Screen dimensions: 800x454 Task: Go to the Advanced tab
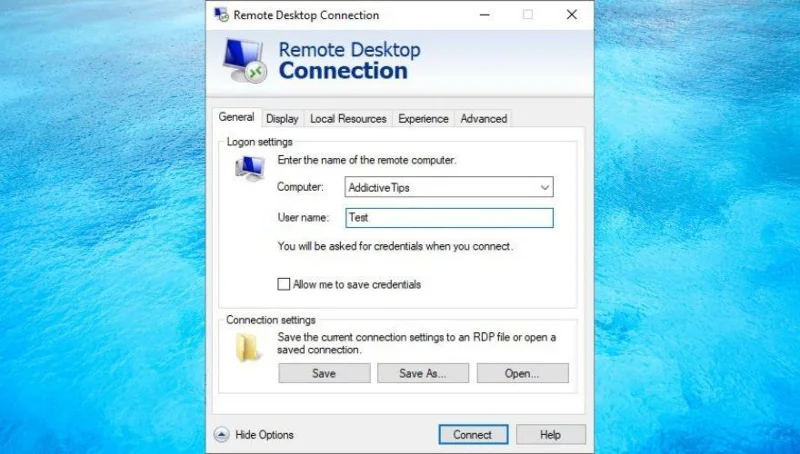(484, 118)
